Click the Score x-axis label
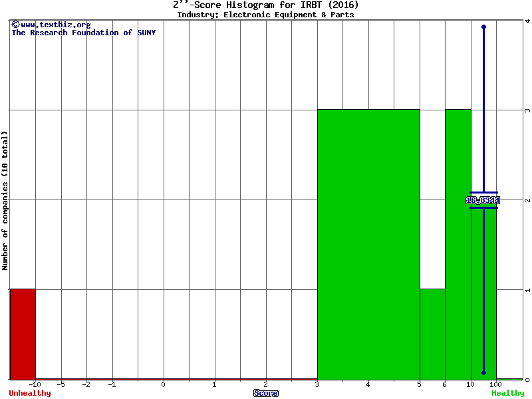Image resolution: width=532 pixels, height=399 pixels. click(266, 393)
